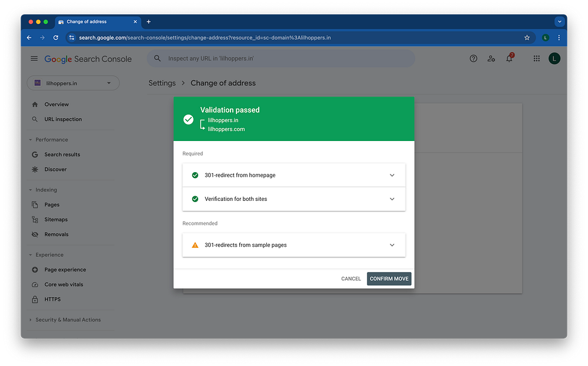Open the hamburger main menu
588x366 pixels.
pyautogui.click(x=34, y=58)
